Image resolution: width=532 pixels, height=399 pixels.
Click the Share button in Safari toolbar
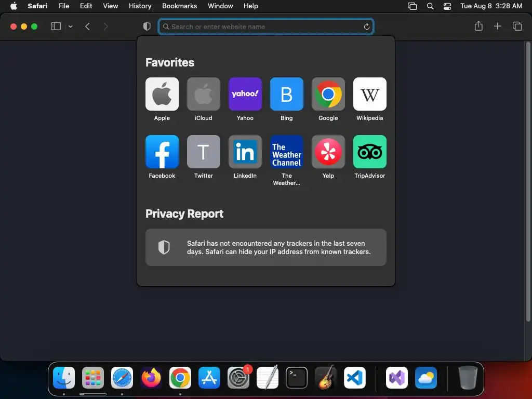click(478, 26)
